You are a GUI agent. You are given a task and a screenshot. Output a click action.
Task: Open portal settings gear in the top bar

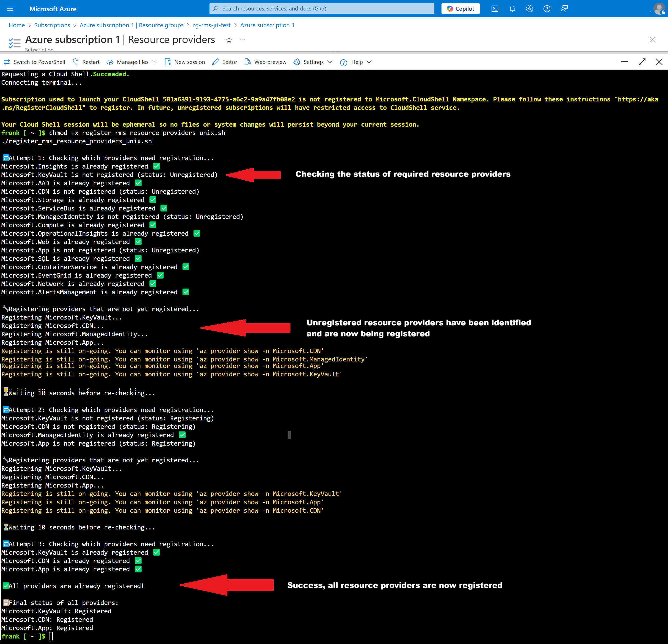pos(529,9)
